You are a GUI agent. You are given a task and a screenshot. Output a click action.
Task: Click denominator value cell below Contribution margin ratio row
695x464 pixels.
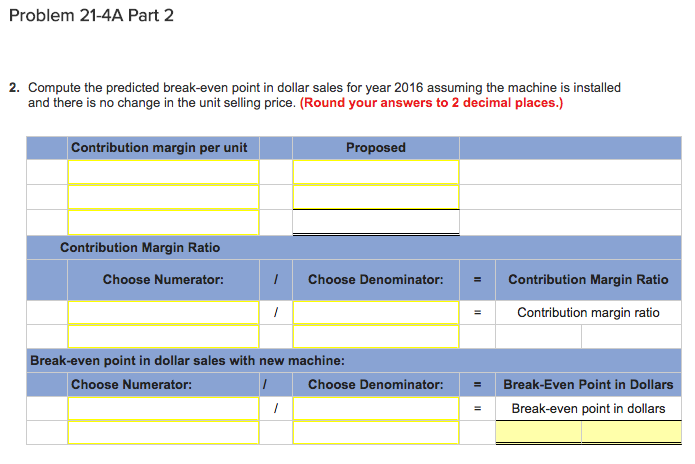pos(376,337)
